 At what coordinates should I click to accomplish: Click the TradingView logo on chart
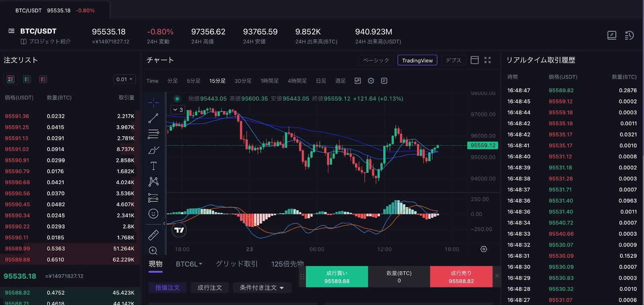(x=179, y=230)
